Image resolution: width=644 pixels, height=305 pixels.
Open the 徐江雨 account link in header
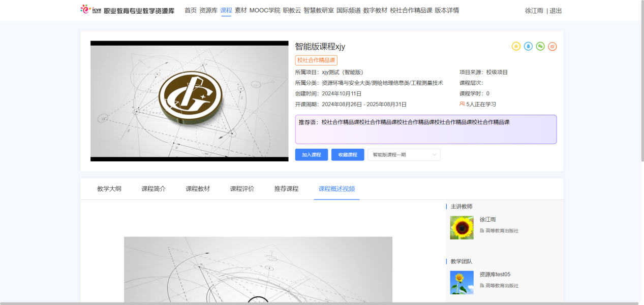[534, 11]
